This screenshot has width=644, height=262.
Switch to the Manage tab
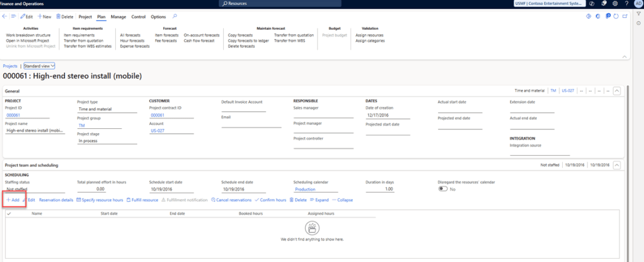click(118, 16)
